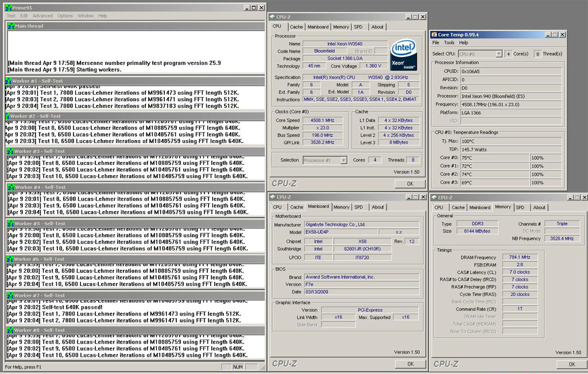Viewport: 588px width, 374px height.
Task: Click the Worker #8 Self-Test window icon
Action: (10, 330)
